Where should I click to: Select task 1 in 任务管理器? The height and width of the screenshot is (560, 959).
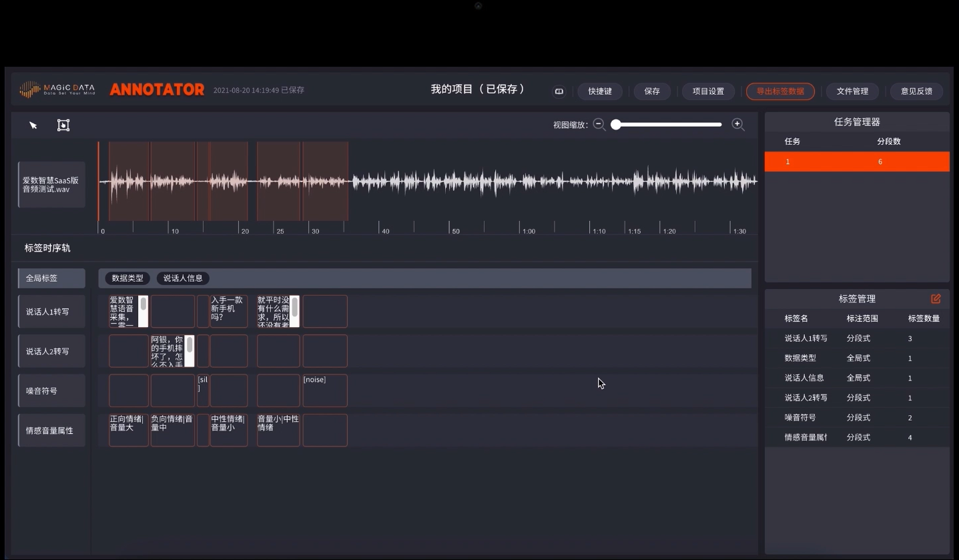(x=856, y=162)
